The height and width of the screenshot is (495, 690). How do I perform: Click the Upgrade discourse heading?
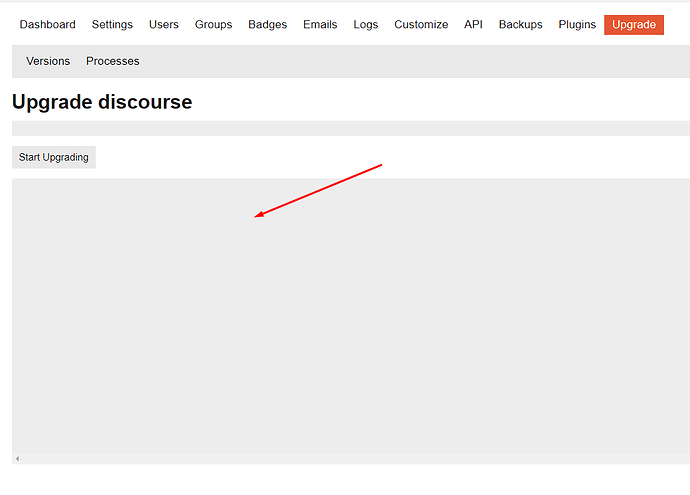tap(102, 102)
